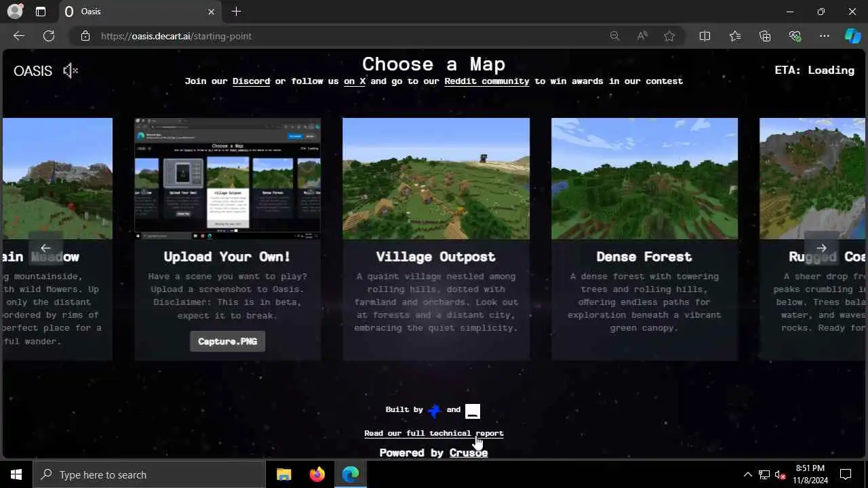
Task: Close the Oasis browser tab
Action: click(x=211, y=12)
